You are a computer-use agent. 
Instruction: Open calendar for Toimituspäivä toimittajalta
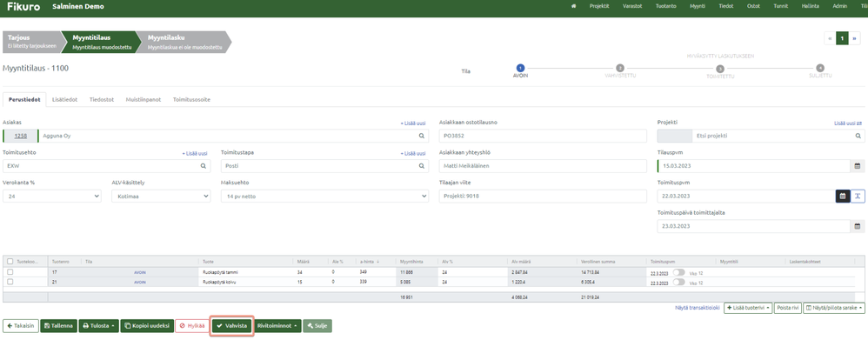[857, 226]
